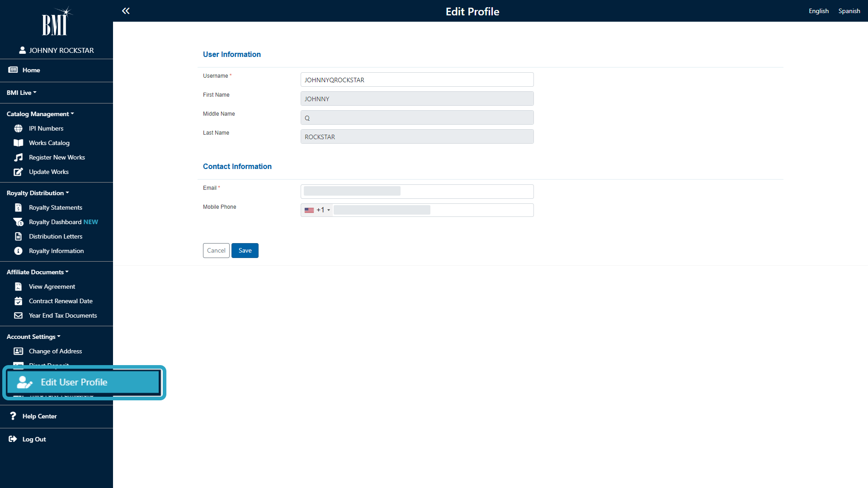Collapse sidebar with double chevron icon
868x488 pixels.
126,11
